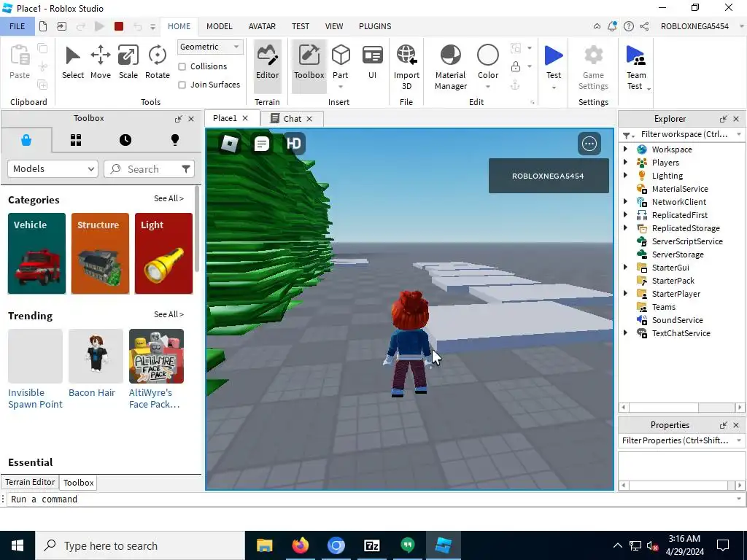Open the AVATAR ribbon tab
Viewport: 747px width, 560px height.
262,26
